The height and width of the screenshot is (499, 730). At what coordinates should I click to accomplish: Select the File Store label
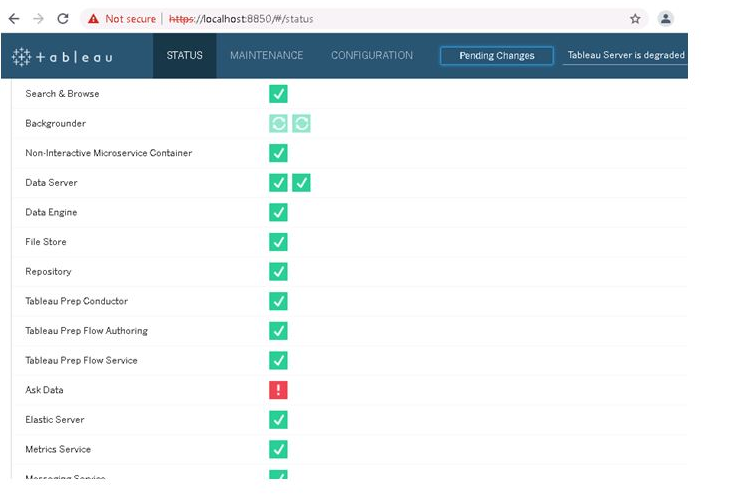click(x=46, y=242)
